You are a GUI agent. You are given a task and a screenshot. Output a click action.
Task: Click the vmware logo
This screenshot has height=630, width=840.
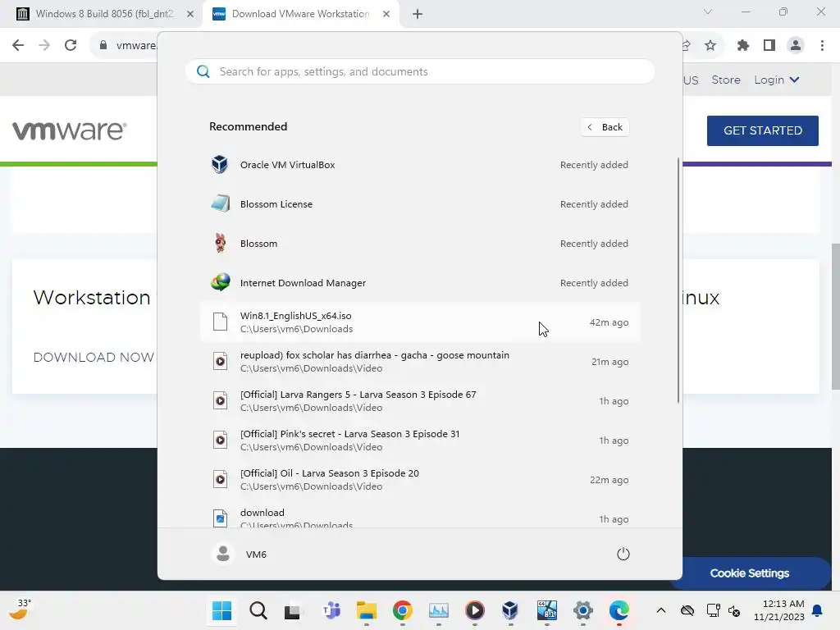click(70, 130)
